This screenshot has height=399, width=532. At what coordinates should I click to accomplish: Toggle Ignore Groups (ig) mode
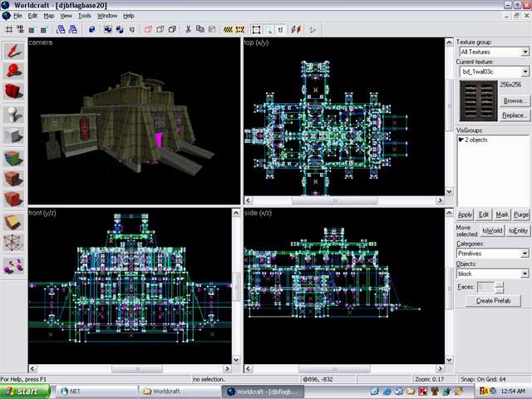pos(132,30)
